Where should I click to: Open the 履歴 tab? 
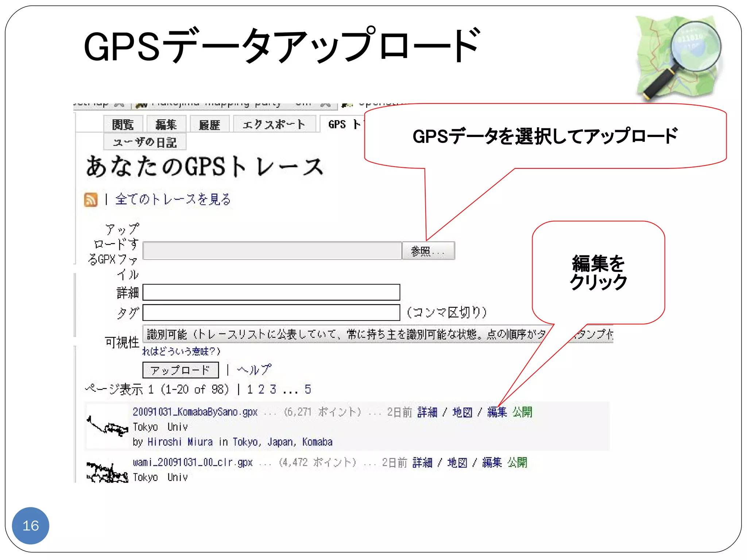click(210, 124)
